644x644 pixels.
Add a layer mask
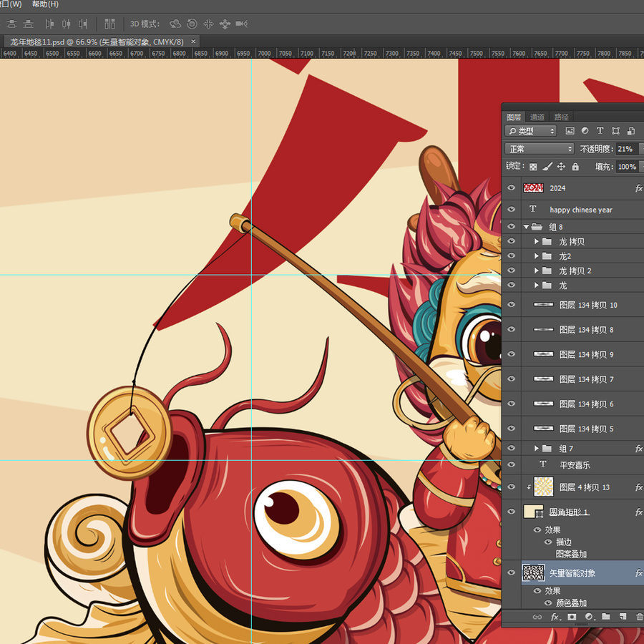tap(572, 617)
